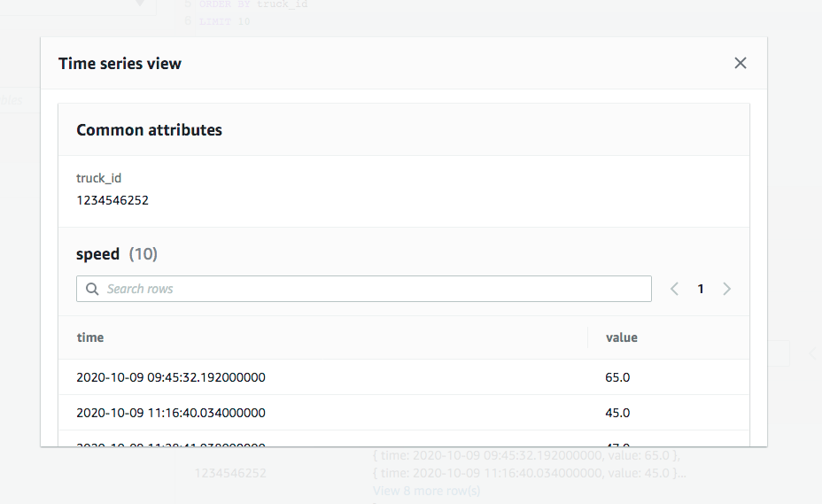Click the speed section heading
Viewport: 822px width, 504px height.
click(97, 254)
